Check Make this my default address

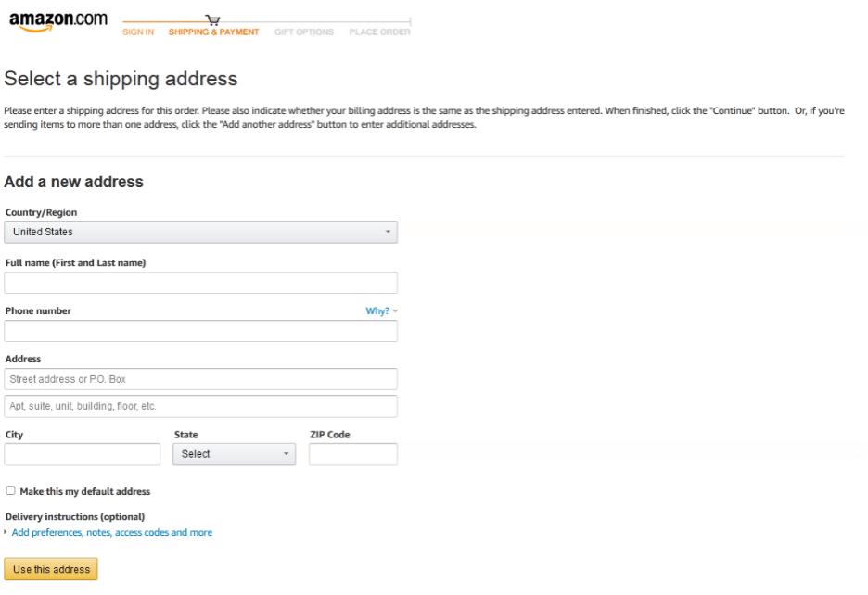tap(10, 491)
